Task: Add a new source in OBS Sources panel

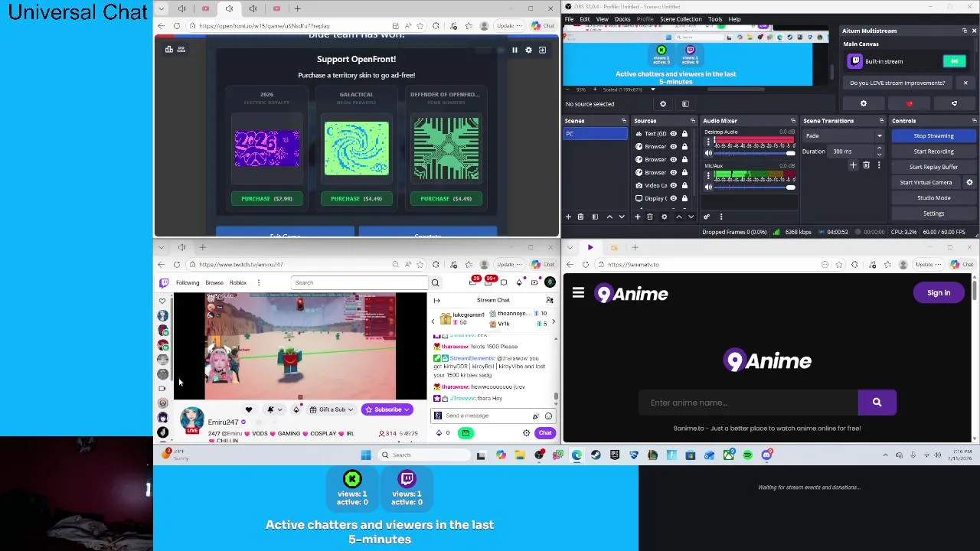Action: point(637,217)
